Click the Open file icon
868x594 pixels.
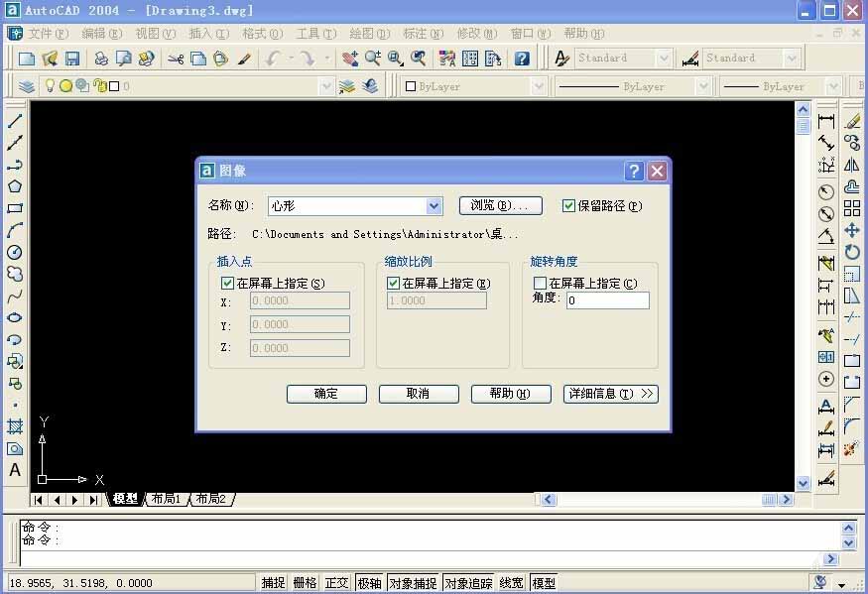pos(50,59)
